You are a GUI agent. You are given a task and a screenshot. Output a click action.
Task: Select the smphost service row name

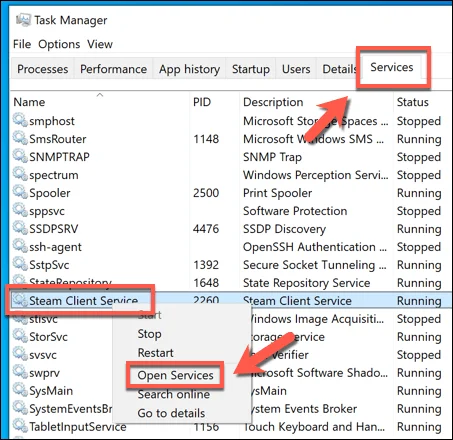[52, 121]
